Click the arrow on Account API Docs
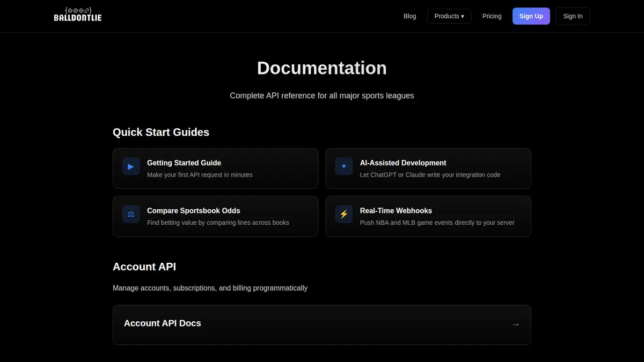 pos(516,324)
